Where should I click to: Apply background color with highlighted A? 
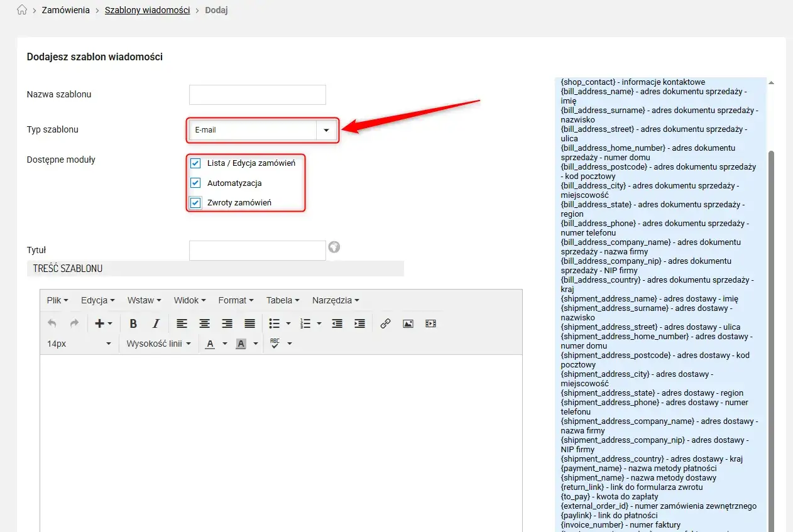click(241, 344)
